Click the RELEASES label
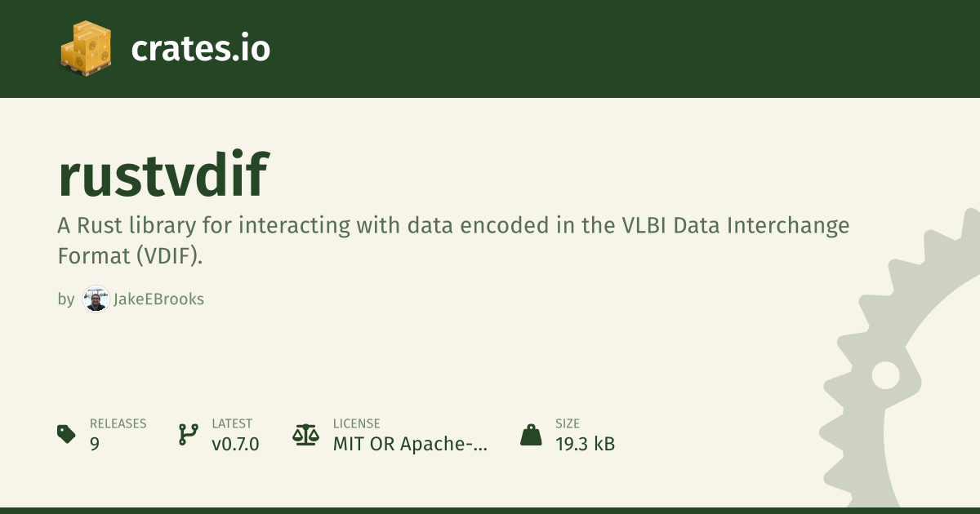Screen dimensions: 980x514 (x=118, y=423)
